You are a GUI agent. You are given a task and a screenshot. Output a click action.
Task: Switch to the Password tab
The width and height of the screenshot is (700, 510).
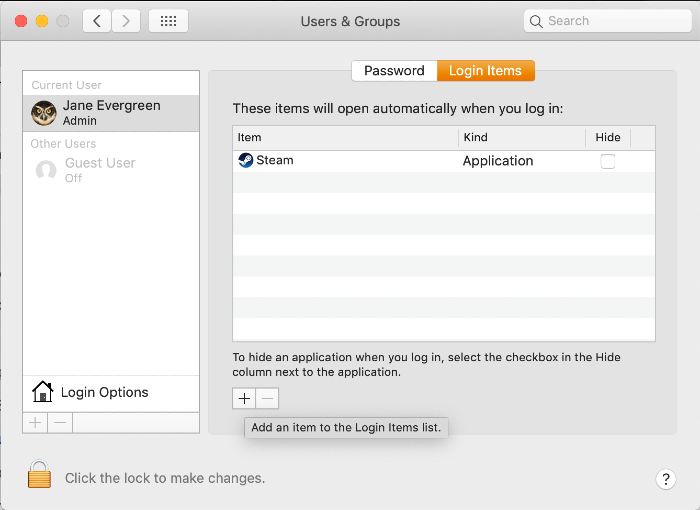(394, 71)
